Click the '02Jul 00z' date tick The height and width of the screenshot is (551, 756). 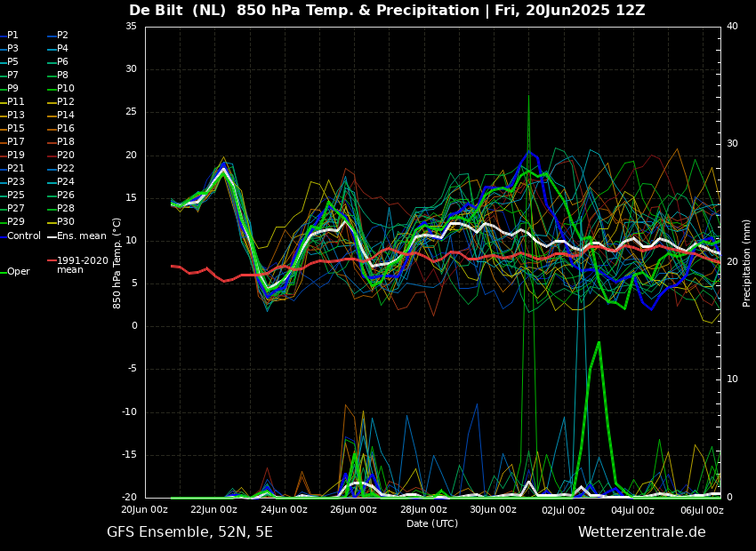(563, 510)
